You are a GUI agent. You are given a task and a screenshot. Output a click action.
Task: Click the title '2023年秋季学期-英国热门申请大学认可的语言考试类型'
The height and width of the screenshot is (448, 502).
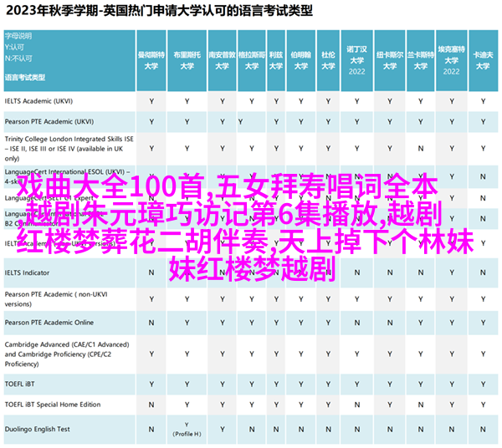[x=159, y=11]
